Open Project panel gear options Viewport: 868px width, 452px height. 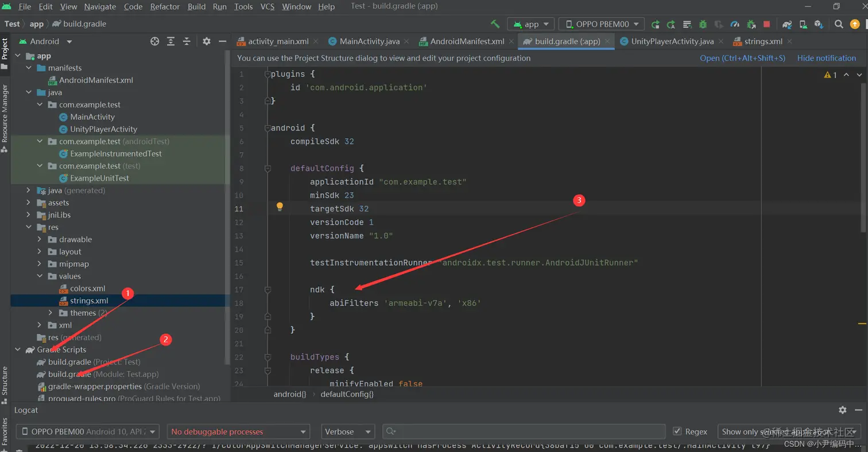[x=207, y=41]
